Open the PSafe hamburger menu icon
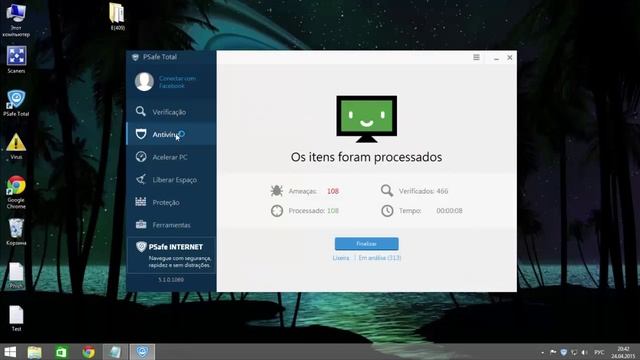This screenshot has width=640, height=360. coord(476,58)
